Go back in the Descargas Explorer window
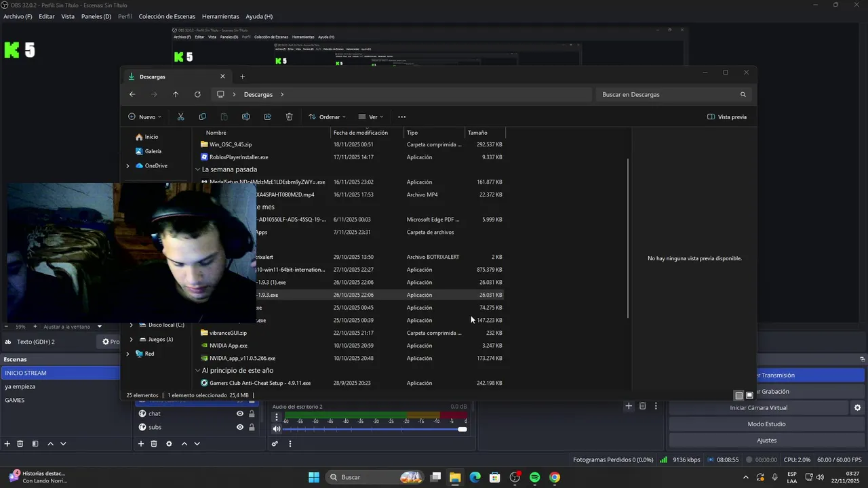This screenshot has height=488, width=868. pyautogui.click(x=132, y=94)
